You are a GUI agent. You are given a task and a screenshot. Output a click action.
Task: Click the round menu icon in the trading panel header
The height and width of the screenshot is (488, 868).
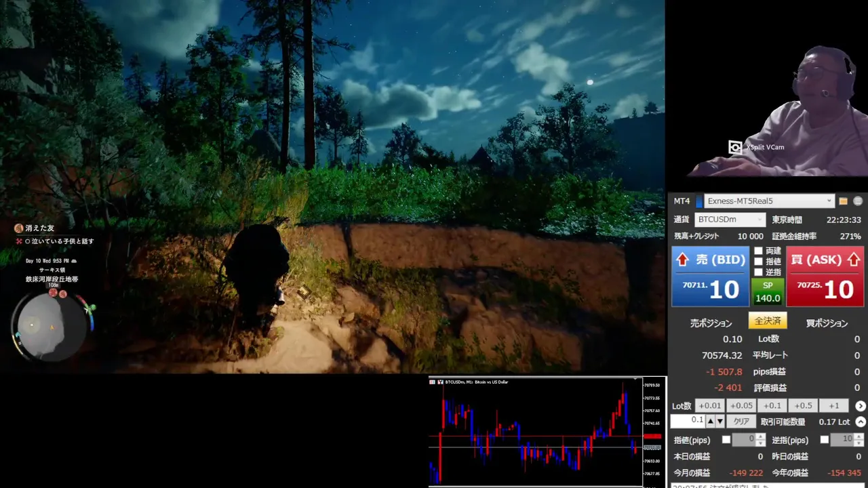[x=858, y=201]
